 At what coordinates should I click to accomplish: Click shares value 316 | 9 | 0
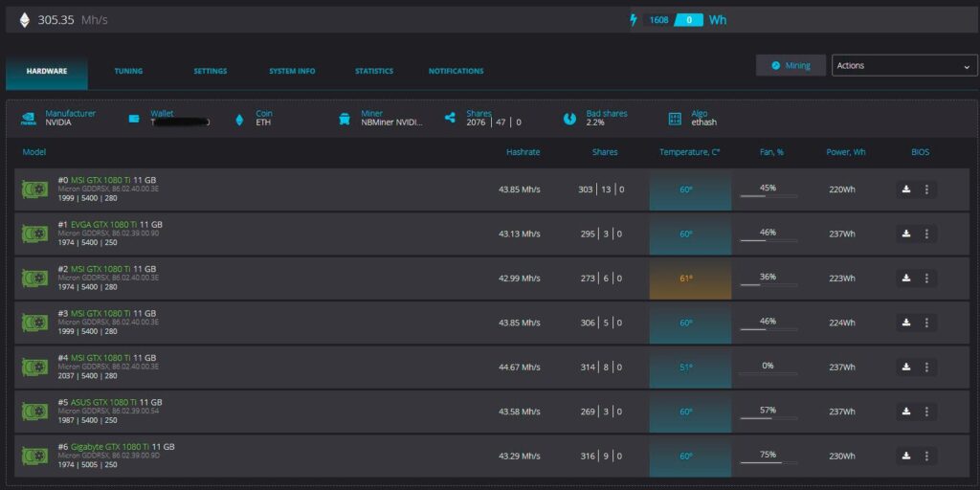(x=601, y=457)
